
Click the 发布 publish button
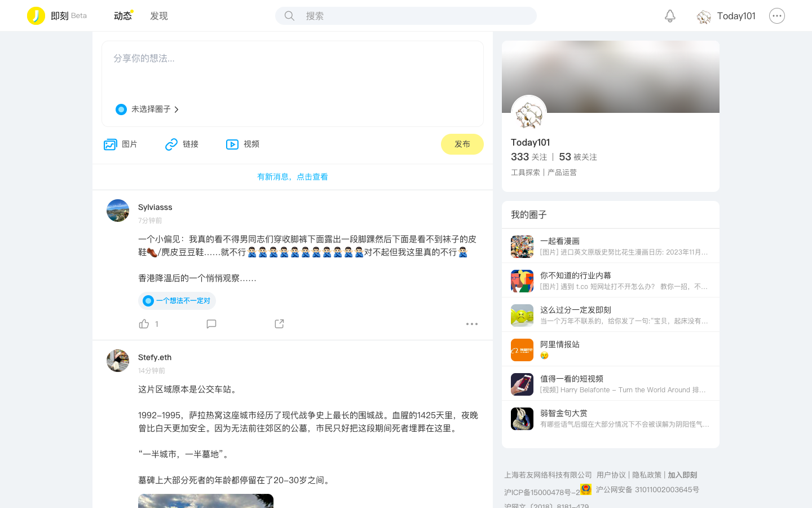[x=462, y=144]
